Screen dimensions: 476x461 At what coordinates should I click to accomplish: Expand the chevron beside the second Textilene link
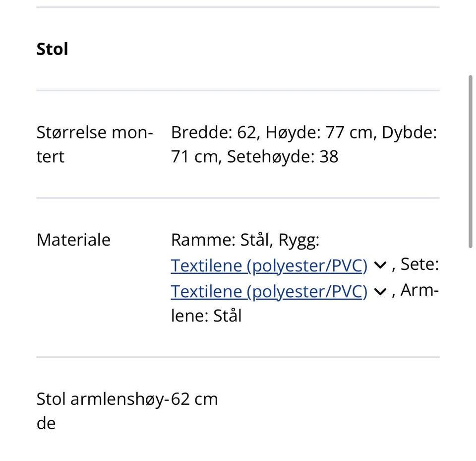pos(380,291)
